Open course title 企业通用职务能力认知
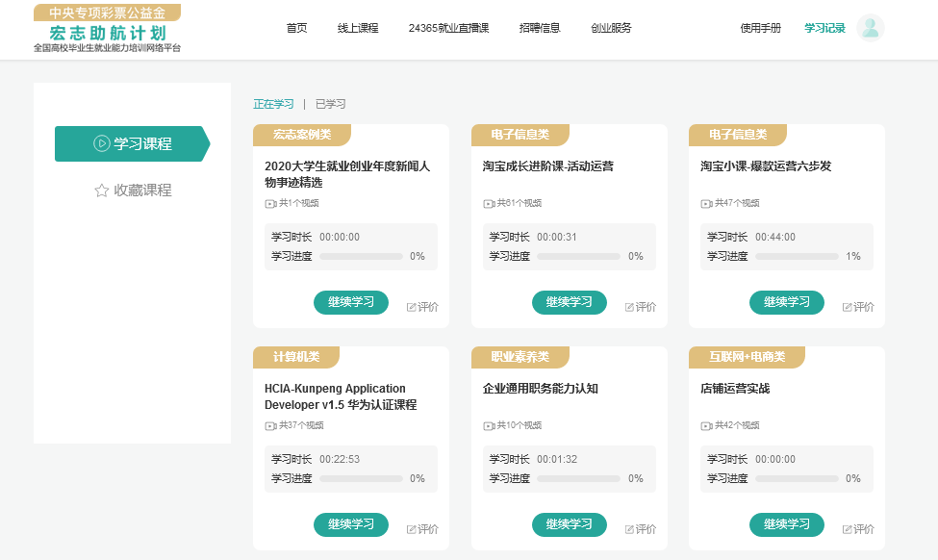The image size is (938, 560). point(540,389)
